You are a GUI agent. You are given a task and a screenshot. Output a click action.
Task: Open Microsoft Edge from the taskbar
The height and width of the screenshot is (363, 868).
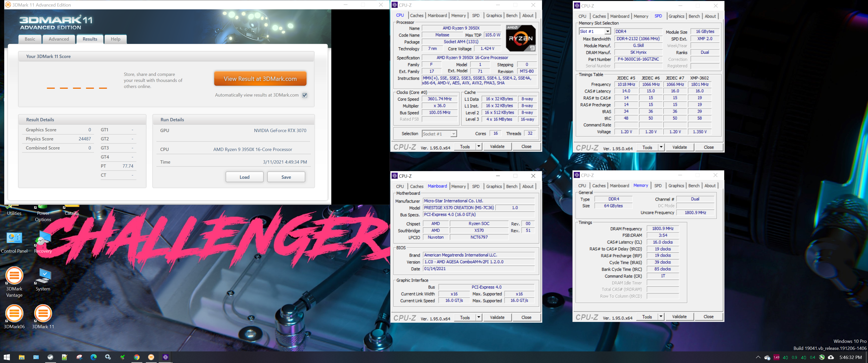pyautogui.click(x=94, y=357)
